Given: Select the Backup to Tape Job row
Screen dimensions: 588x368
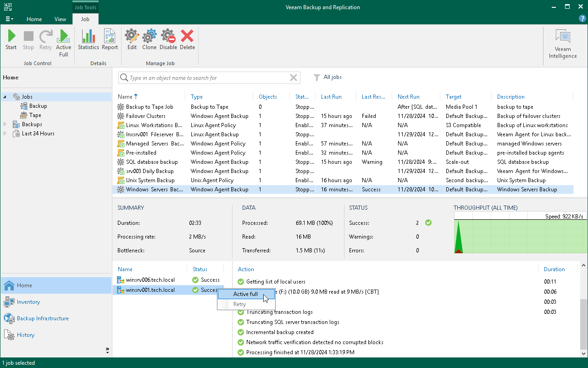Looking at the screenshot, I should [x=343, y=107].
